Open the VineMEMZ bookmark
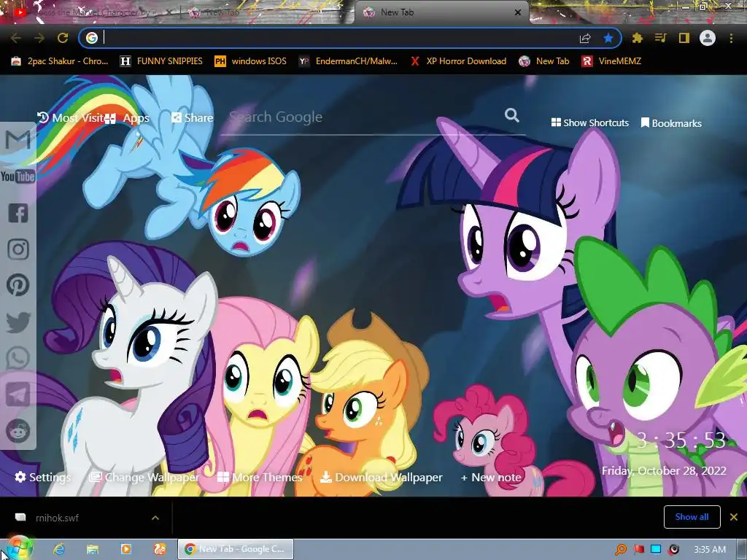Image resolution: width=747 pixels, height=560 pixels. [x=612, y=61]
